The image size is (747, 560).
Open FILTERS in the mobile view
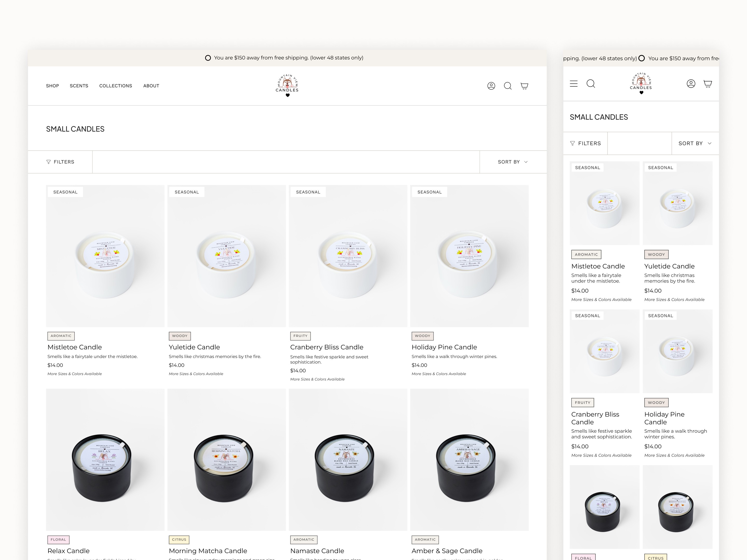tap(586, 143)
